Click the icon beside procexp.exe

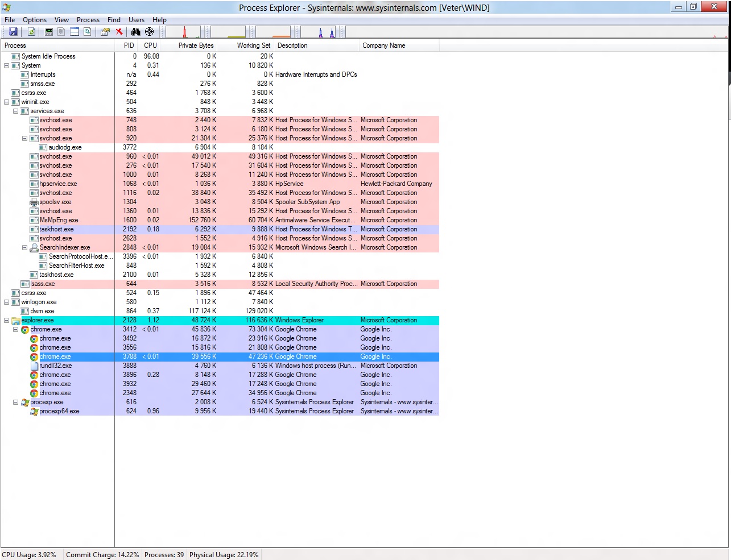coord(25,403)
